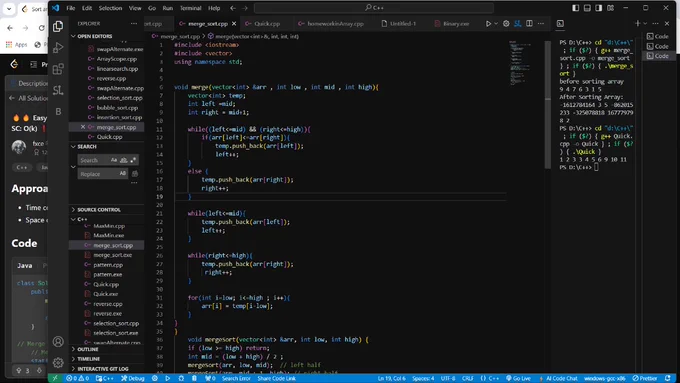Open the Selection menu

pos(110,8)
